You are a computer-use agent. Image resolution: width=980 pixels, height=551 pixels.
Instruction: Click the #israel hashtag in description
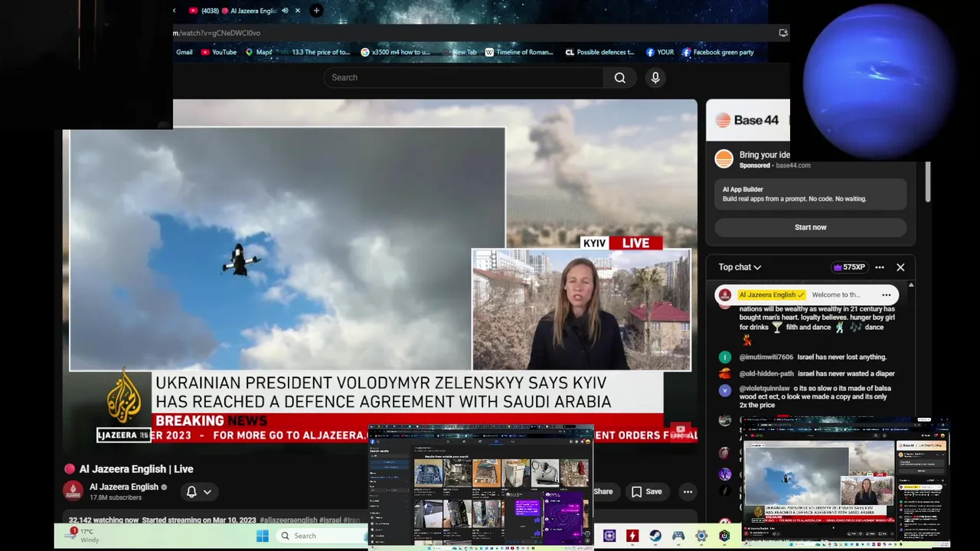(330, 520)
